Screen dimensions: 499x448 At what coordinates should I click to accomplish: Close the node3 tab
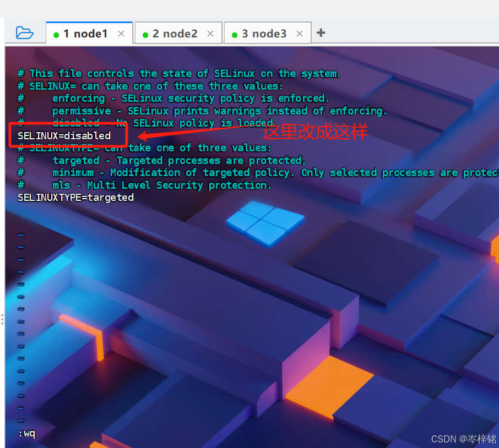[300, 34]
